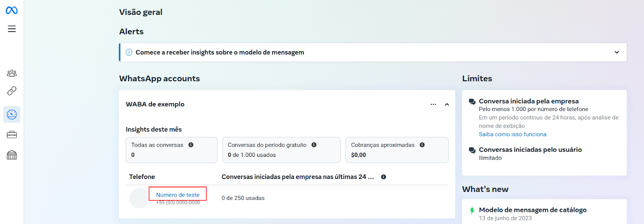
Task: Click the What's new heading
Action: [485, 189]
